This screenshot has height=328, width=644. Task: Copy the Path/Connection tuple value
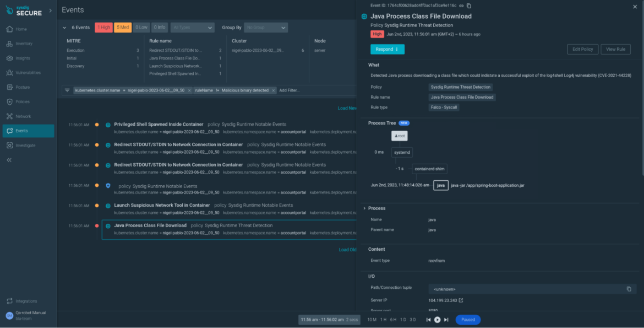click(629, 289)
